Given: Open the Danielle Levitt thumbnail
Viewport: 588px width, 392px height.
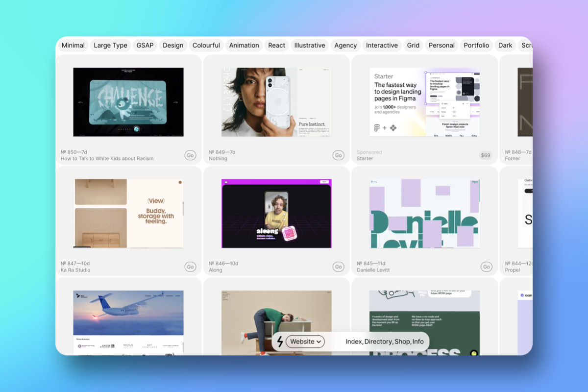Looking at the screenshot, I should click(x=424, y=213).
